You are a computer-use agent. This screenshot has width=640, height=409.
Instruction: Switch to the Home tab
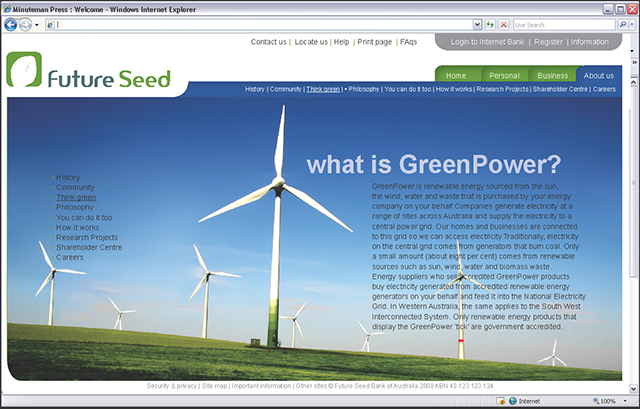point(456,76)
